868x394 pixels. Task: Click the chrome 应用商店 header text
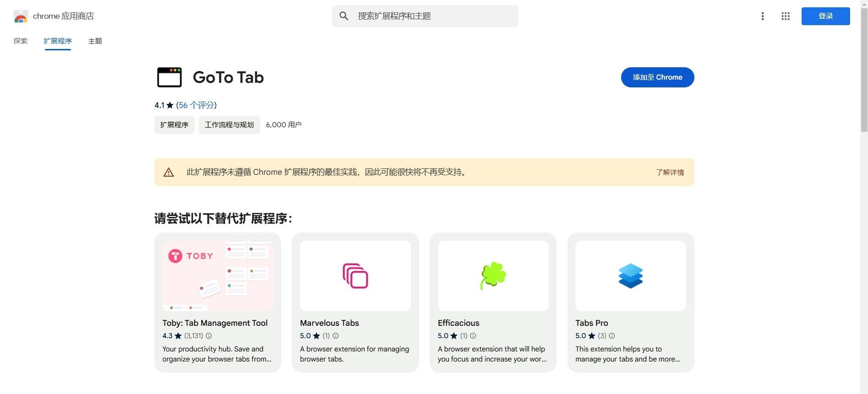tap(63, 16)
